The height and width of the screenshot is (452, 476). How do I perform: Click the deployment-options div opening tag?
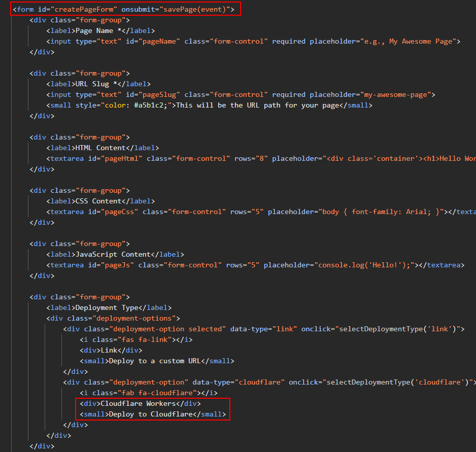113,318
